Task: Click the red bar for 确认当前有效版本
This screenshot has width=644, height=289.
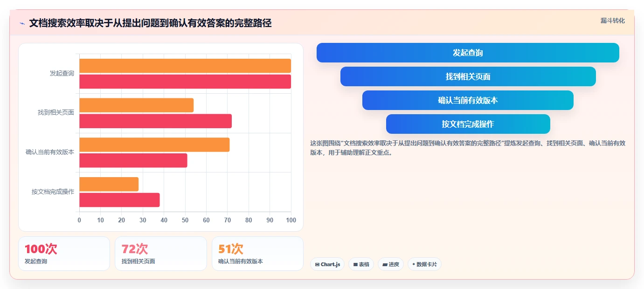Action: pyautogui.click(x=133, y=160)
